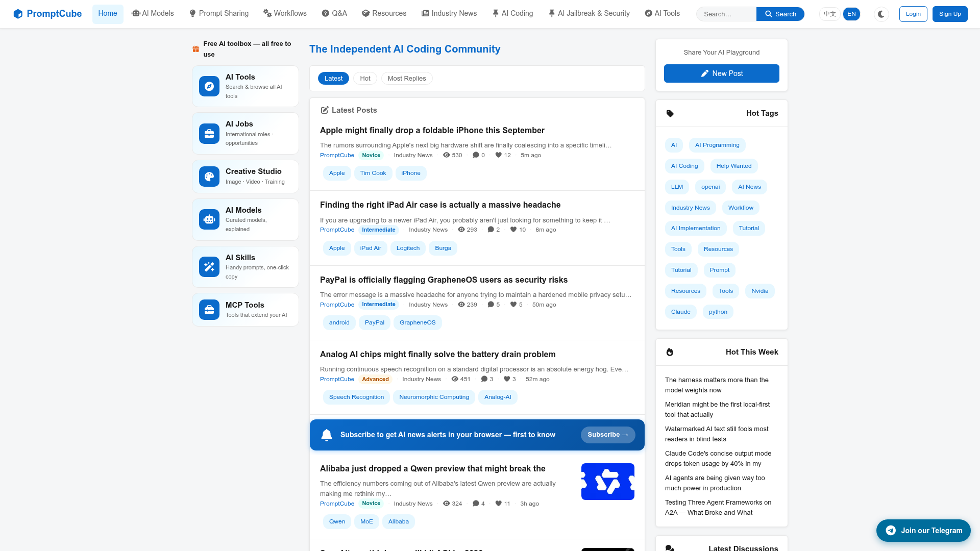The image size is (980, 551).
Task: Click the Join our Telegram button
Action: 923,531
